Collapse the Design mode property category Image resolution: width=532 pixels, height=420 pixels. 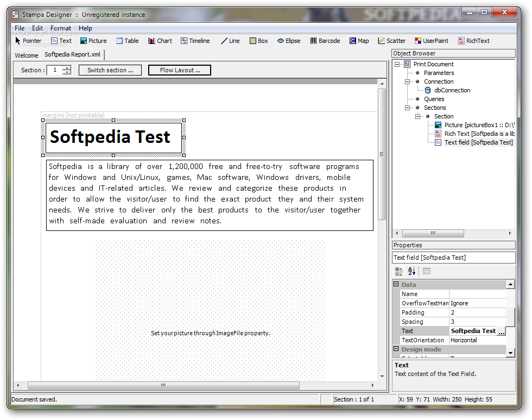tap(396, 349)
